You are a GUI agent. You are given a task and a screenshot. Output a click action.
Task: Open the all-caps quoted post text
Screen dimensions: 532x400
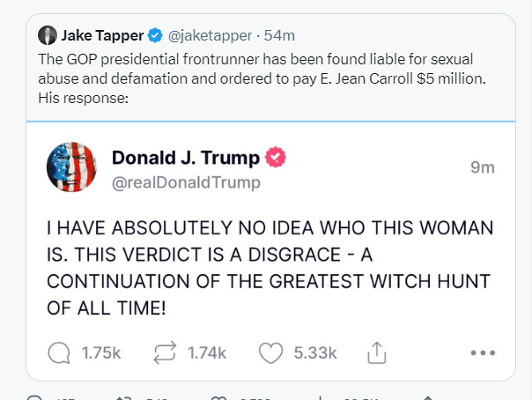pyautogui.click(x=270, y=268)
